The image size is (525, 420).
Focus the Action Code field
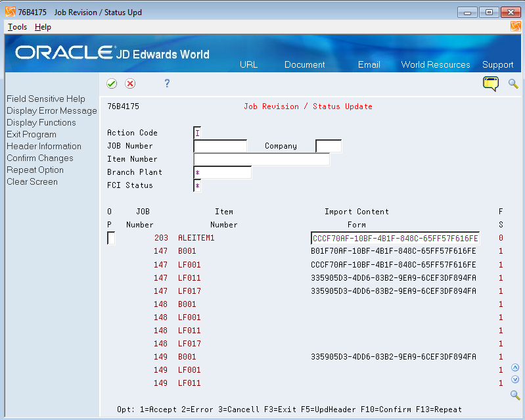[197, 133]
